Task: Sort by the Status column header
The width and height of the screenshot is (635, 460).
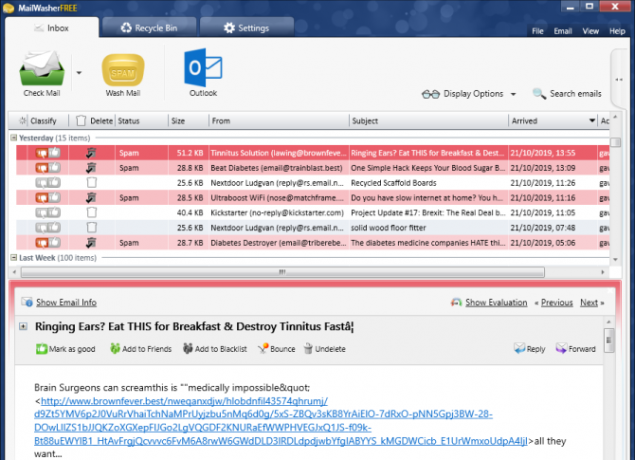Action: tap(142, 121)
